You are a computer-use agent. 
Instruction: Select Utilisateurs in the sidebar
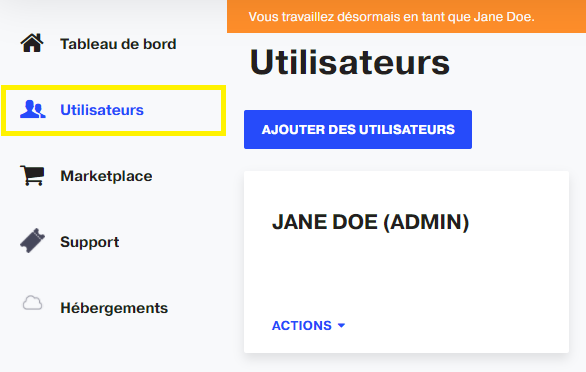(102, 110)
